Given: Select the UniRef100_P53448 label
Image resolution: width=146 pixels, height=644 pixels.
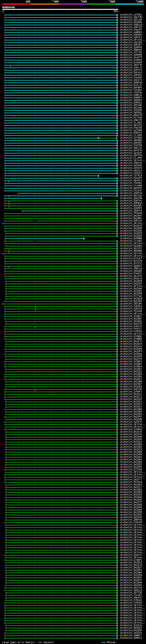Looking at the screenshot, I should (x=131, y=312).
